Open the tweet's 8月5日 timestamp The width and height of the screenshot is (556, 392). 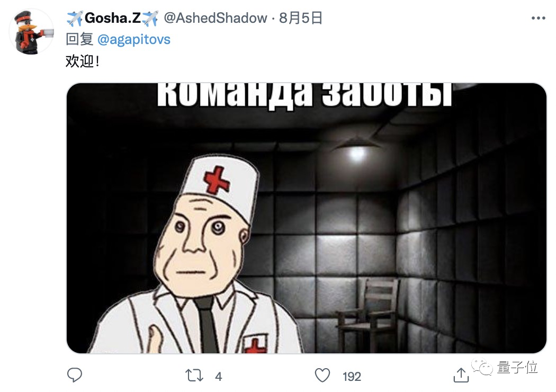coord(301,18)
